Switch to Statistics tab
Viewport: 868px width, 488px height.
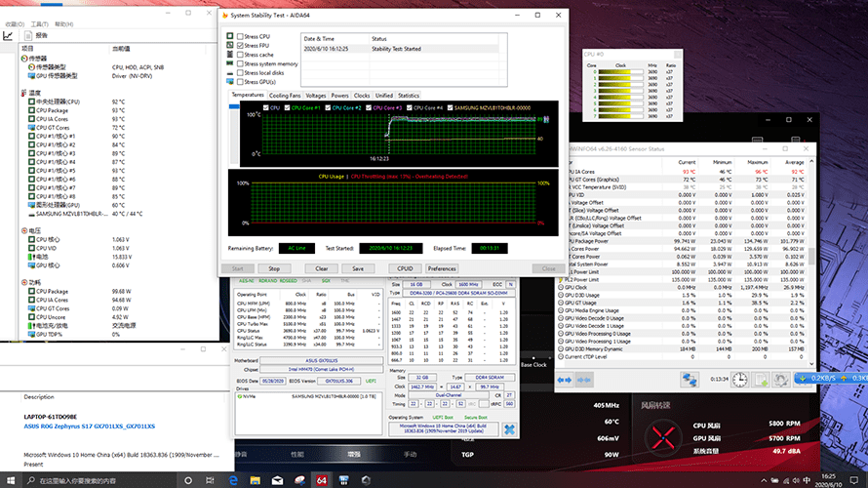pyautogui.click(x=409, y=96)
